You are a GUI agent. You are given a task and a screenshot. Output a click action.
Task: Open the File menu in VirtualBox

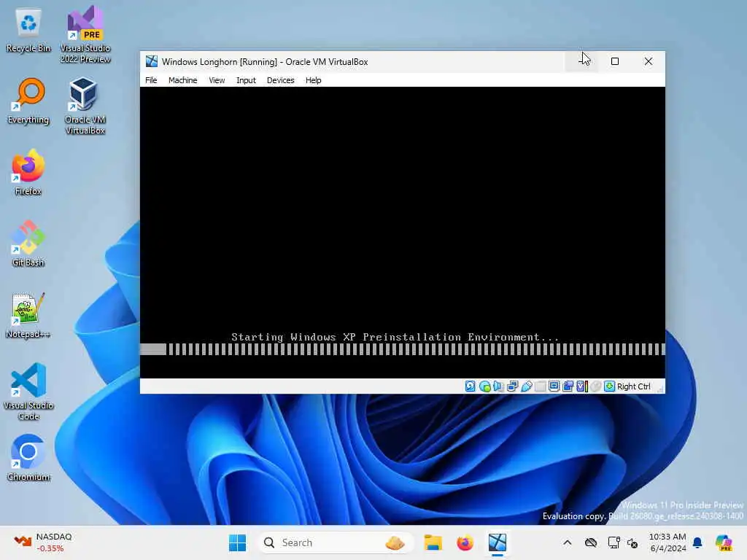151,80
